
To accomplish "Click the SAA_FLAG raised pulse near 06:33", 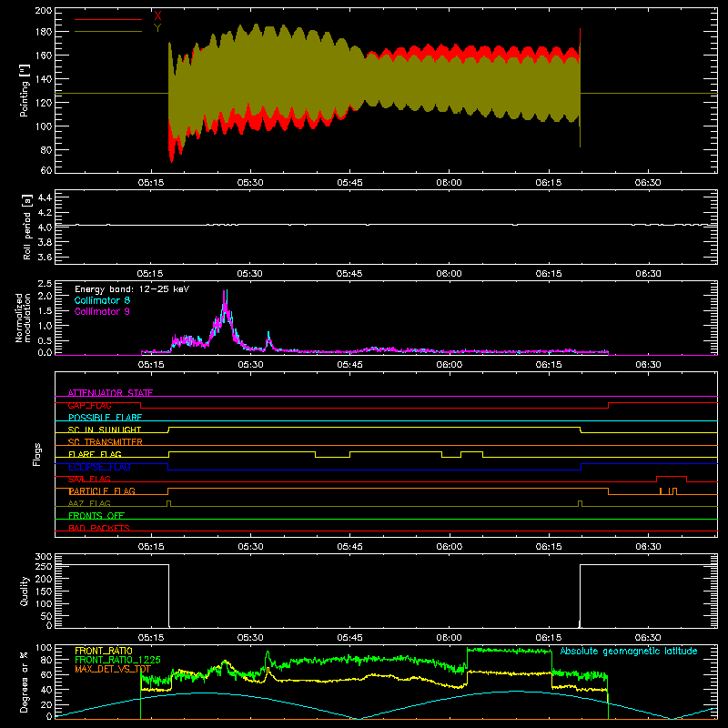I will point(672,479).
